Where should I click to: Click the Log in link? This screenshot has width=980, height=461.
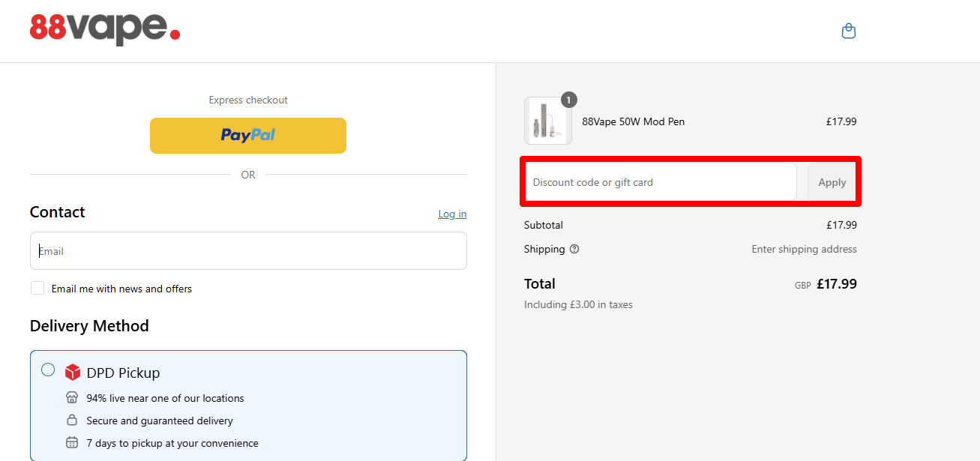(x=452, y=214)
